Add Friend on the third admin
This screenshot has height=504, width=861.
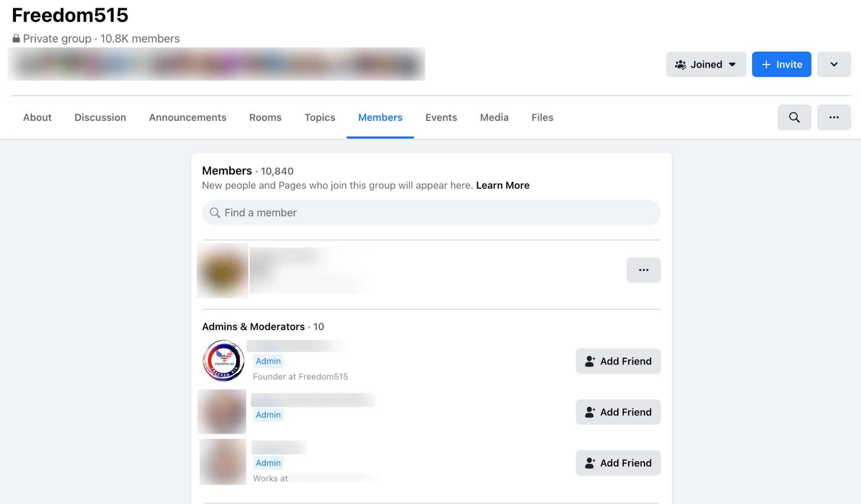[x=618, y=463]
